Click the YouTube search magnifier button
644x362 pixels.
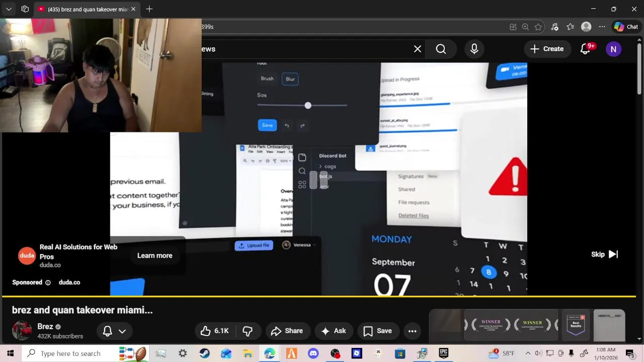pyautogui.click(x=441, y=49)
